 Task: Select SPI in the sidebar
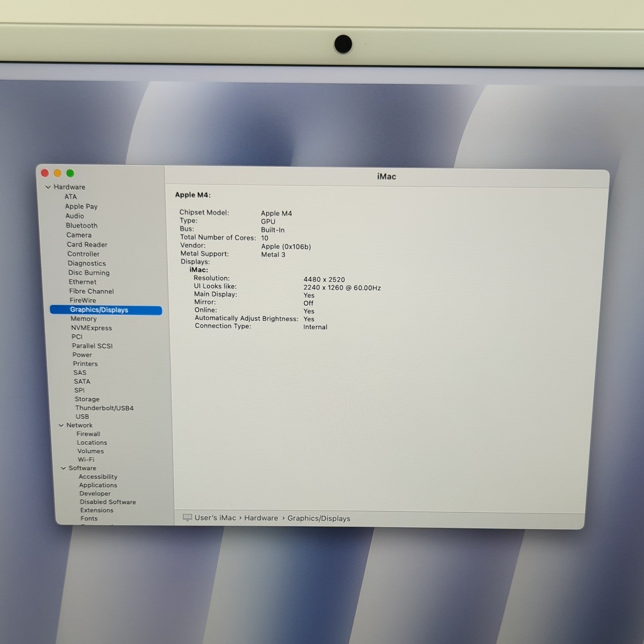79,390
